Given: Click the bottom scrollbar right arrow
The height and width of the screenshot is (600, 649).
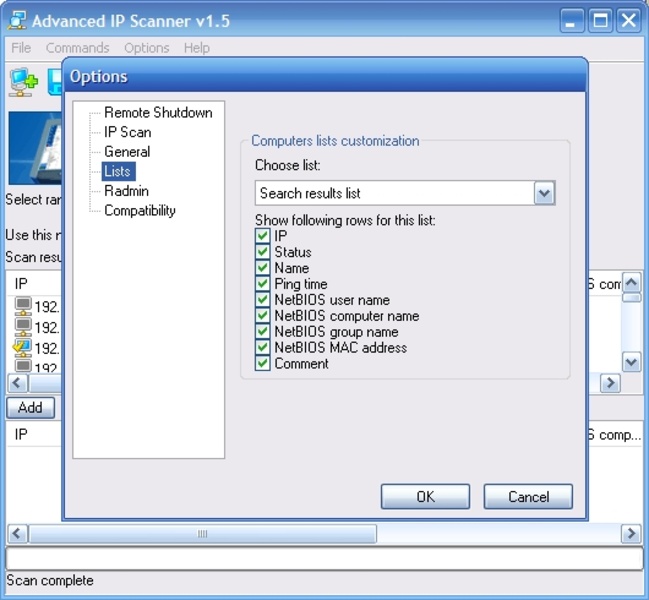Looking at the screenshot, I should tap(631, 533).
